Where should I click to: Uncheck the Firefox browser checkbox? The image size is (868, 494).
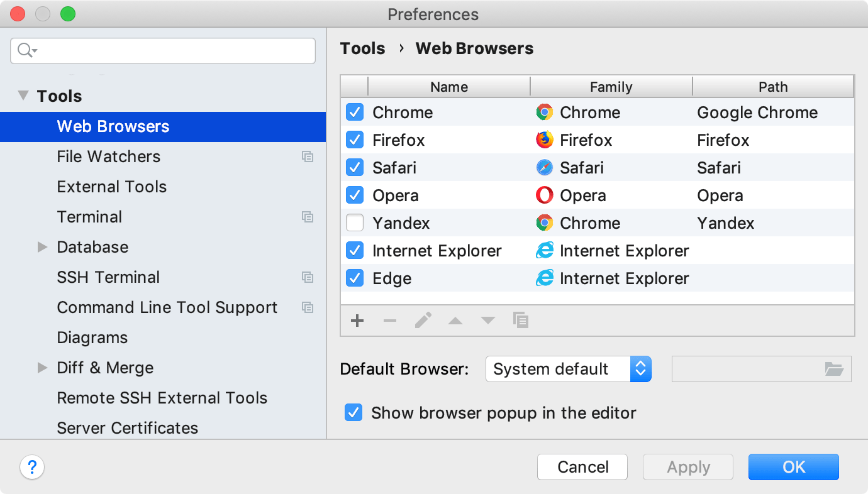coord(355,140)
